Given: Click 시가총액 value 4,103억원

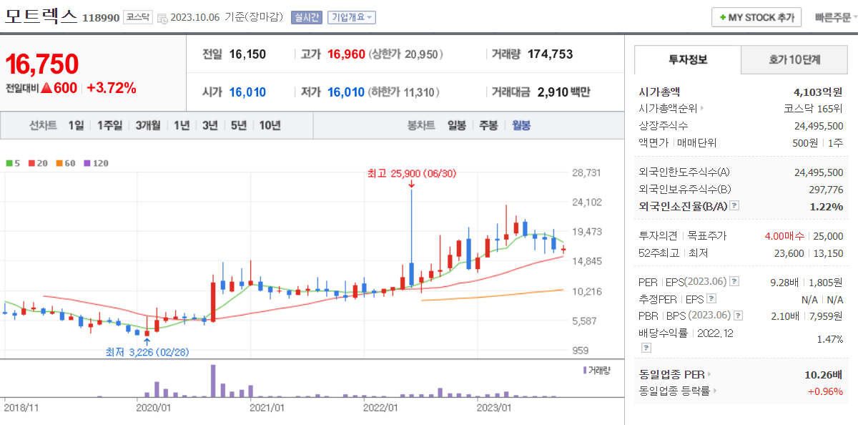Looking at the screenshot, I should (x=818, y=92).
